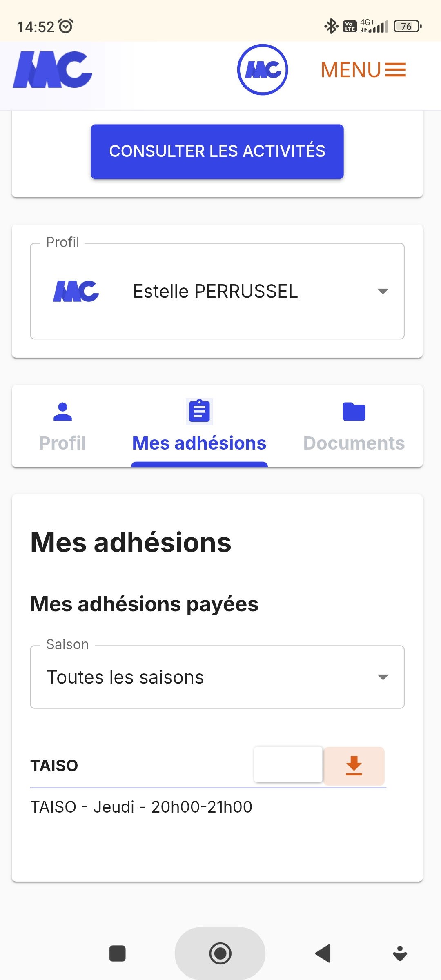Open the Toutes les saisons selector

[217, 677]
